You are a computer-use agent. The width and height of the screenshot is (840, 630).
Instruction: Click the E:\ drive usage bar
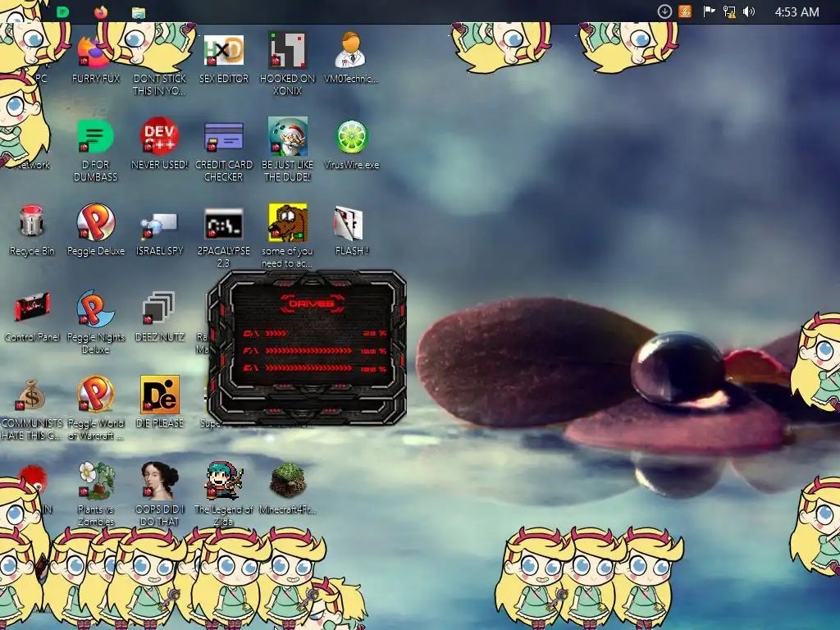(308, 368)
